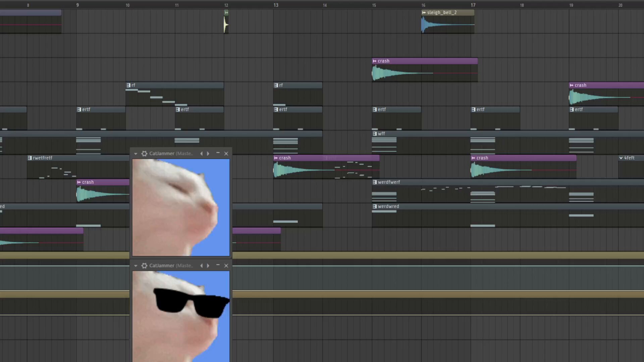Jump to bar 10 on timeline ruler
The height and width of the screenshot is (362, 644).
click(x=127, y=5)
